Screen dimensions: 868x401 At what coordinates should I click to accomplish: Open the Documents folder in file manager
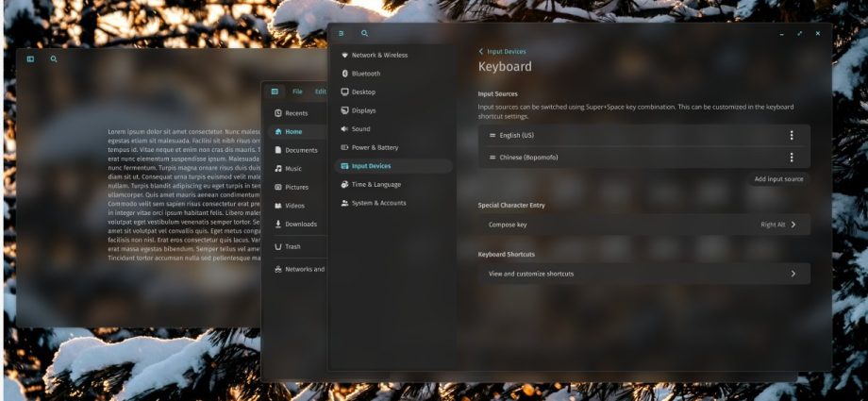[298, 150]
